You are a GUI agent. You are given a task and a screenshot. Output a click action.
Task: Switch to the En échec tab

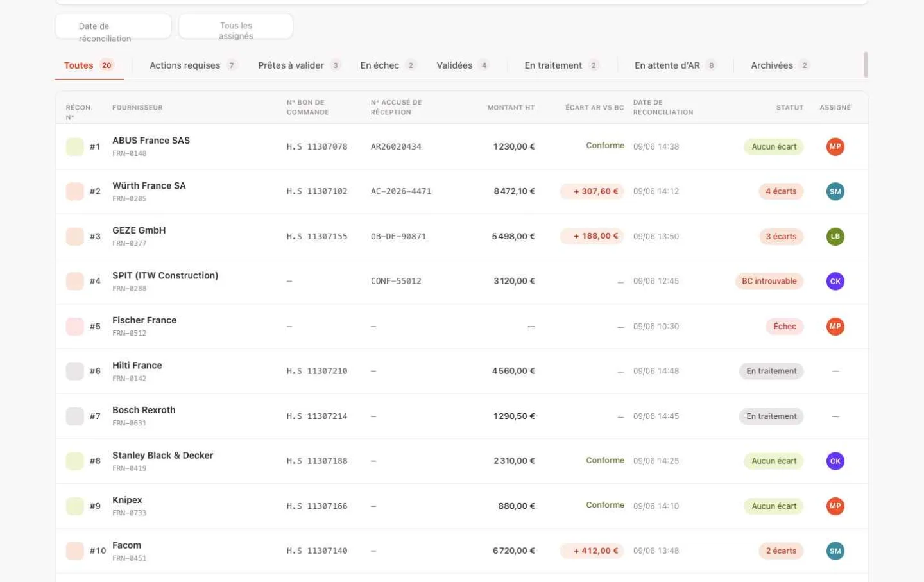388,65
